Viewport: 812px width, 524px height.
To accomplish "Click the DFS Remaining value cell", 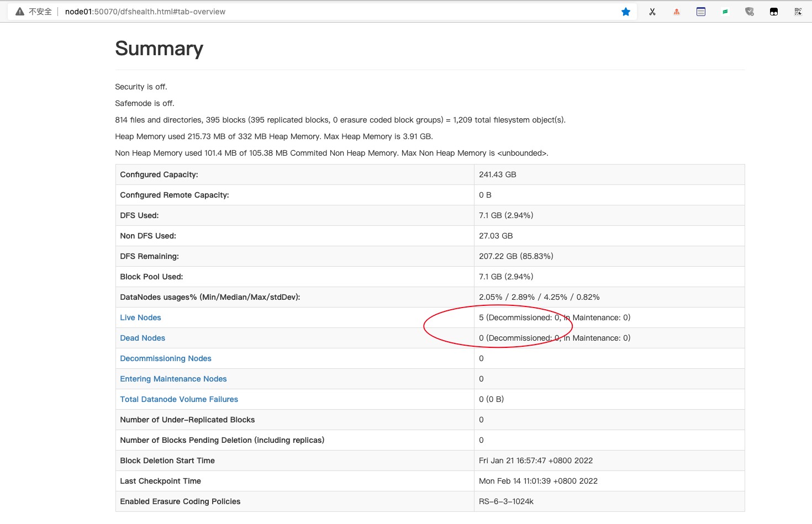I will [516, 256].
